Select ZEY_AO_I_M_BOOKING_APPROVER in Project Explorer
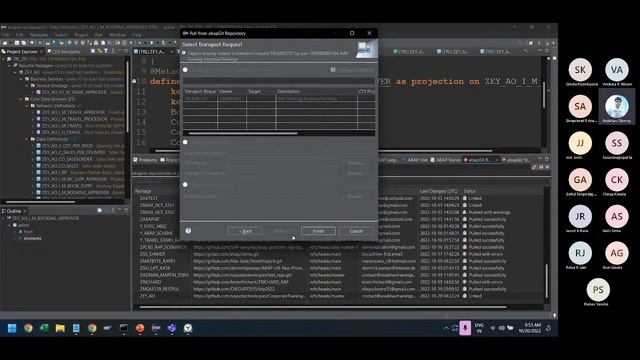The height and width of the screenshot is (360, 640). [x=75, y=192]
